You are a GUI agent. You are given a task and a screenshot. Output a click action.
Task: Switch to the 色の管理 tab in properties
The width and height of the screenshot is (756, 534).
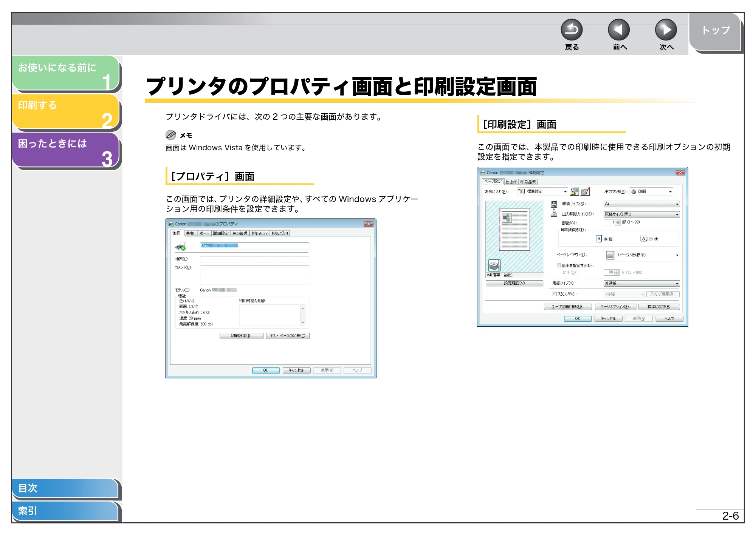pyautogui.click(x=240, y=233)
